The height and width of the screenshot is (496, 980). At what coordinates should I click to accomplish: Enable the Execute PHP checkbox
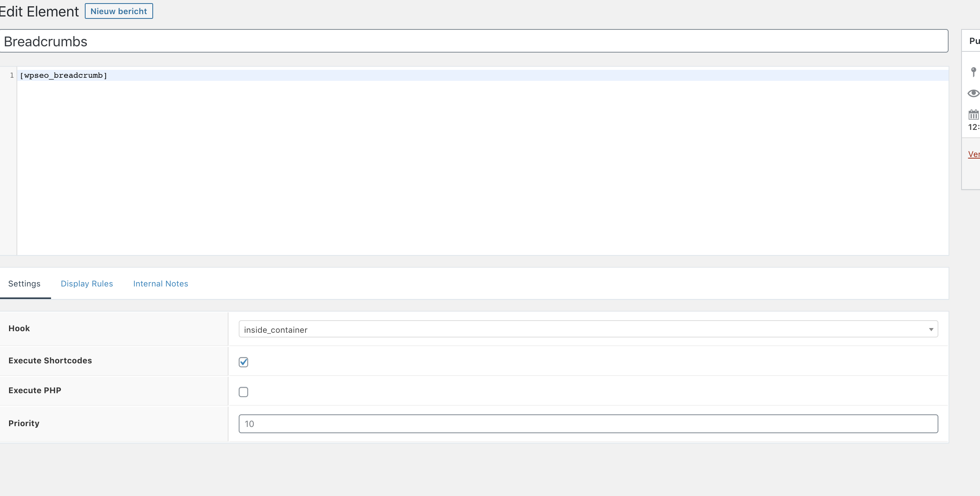point(243,392)
